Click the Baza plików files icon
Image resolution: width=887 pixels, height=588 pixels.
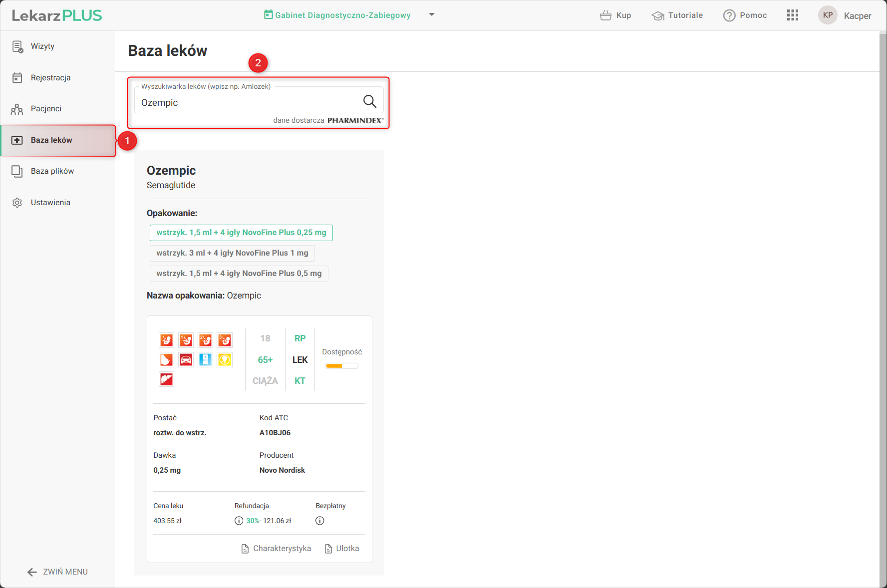17,171
